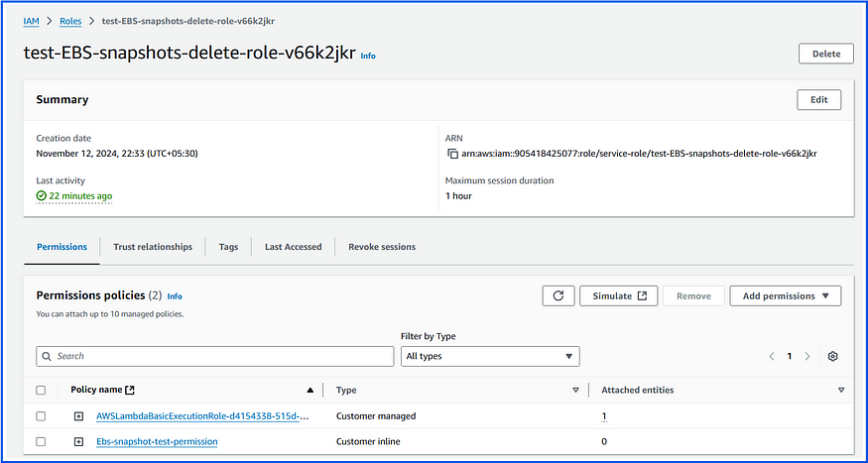Click the 'Customer managed' type cell
The image size is (868, 463).
[x=376, y=416]
